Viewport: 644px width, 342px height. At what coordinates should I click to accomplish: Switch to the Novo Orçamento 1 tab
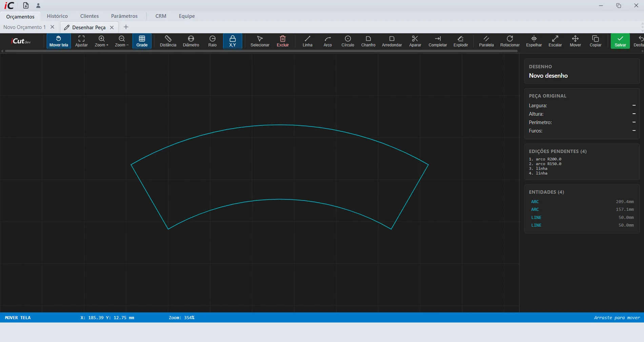click(x=24, y=27)
